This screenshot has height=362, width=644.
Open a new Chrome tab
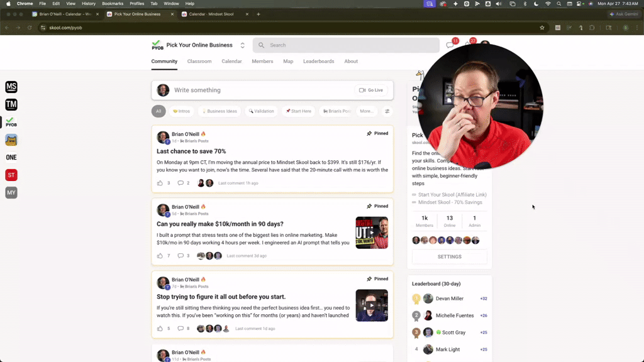click(x=258, y=14)
